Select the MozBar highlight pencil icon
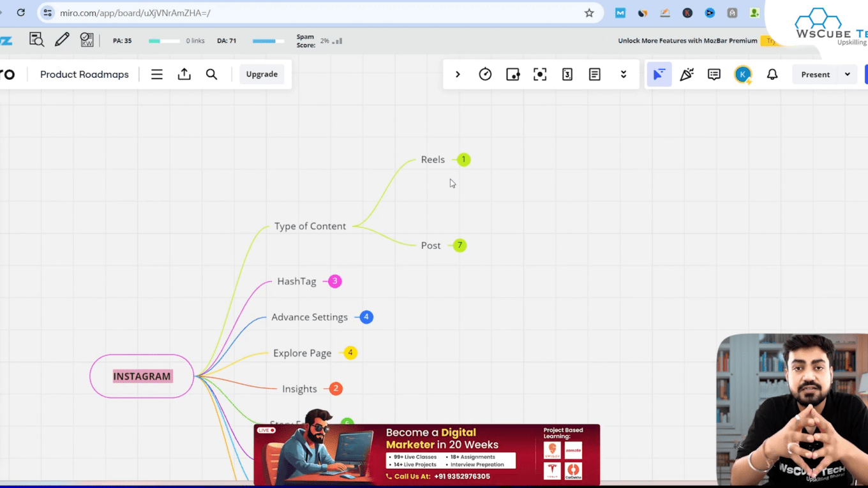This screenshot has width=868, height=488. pyautogui.click(x=62, y=40)
